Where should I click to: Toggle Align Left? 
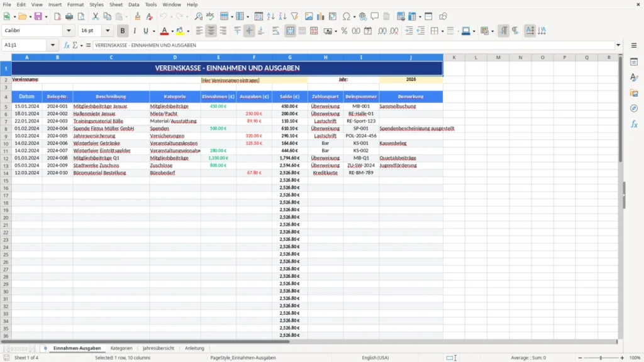point(199,31)
